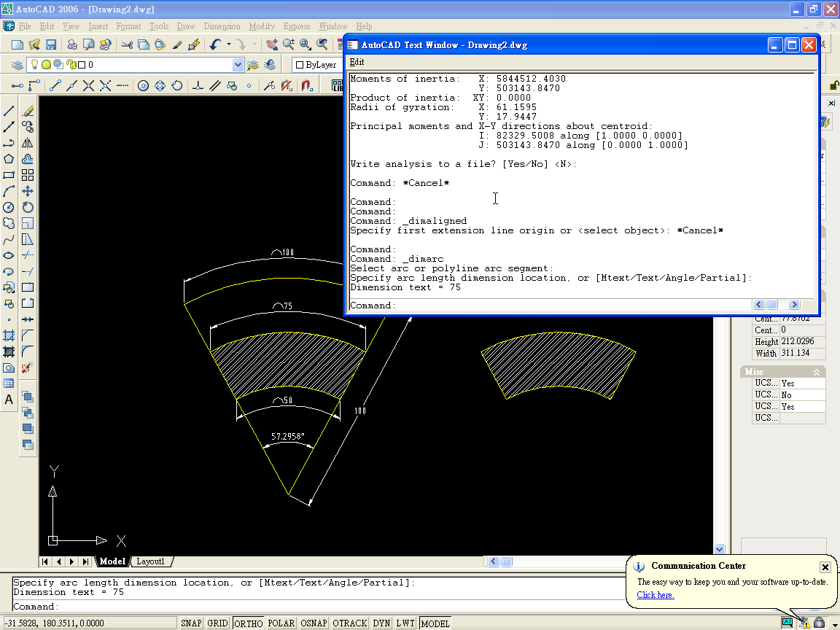Viewport: 840px width, 630px height.
Task: Click the Snap to Endpoint icon
Action: pyautogui.click(x=55, y=86)
